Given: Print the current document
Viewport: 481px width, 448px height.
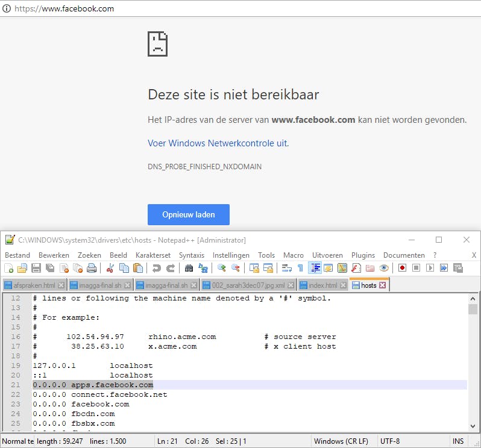Looking at the screenshot, I should [x=92, y=268].
